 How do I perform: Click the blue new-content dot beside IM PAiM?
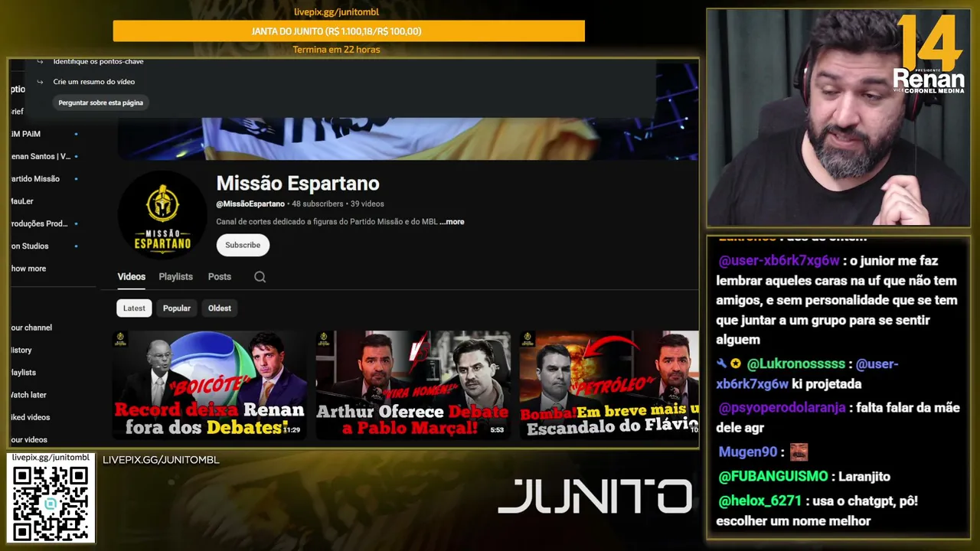pos(76,134)
